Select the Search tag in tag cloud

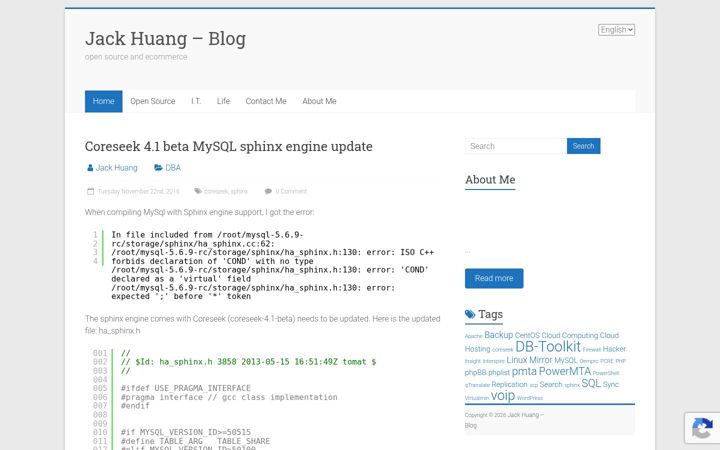[551, 385]
